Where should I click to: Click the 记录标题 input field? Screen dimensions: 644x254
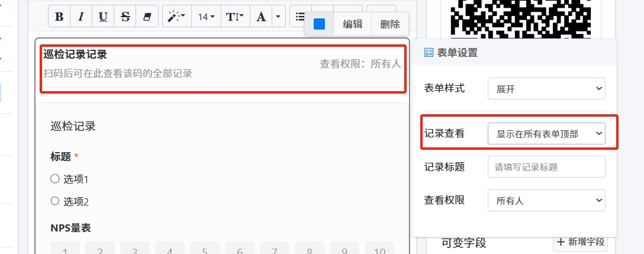click(546, 167)
